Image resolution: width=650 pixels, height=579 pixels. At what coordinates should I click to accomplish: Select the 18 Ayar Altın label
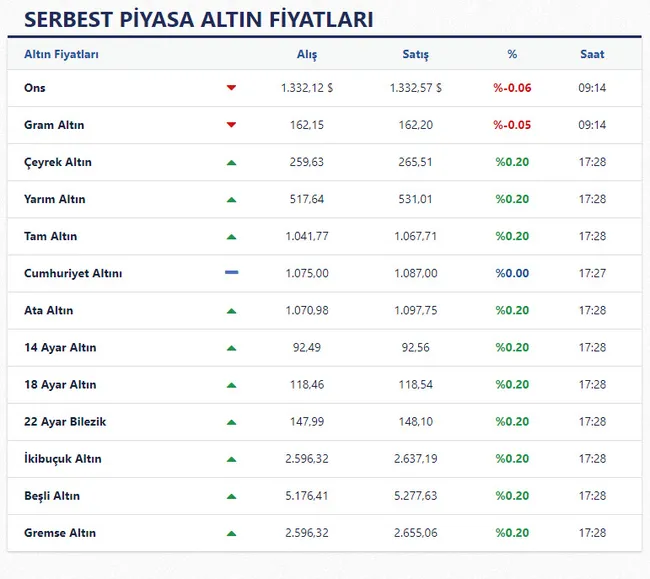[x=60, y=385]
